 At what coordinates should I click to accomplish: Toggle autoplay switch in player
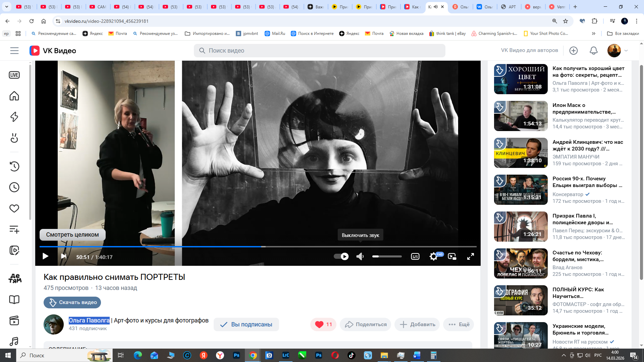(341, 256)
